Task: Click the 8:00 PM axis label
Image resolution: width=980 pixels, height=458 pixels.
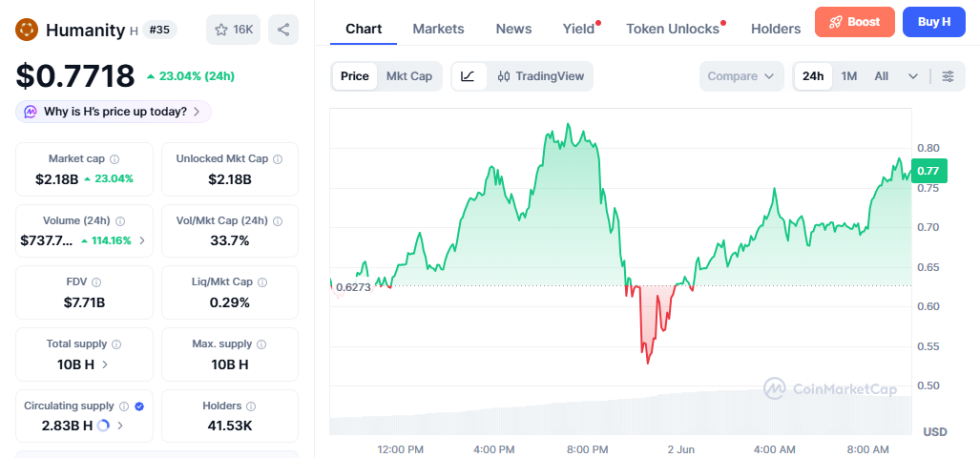Action: [587, 449]
